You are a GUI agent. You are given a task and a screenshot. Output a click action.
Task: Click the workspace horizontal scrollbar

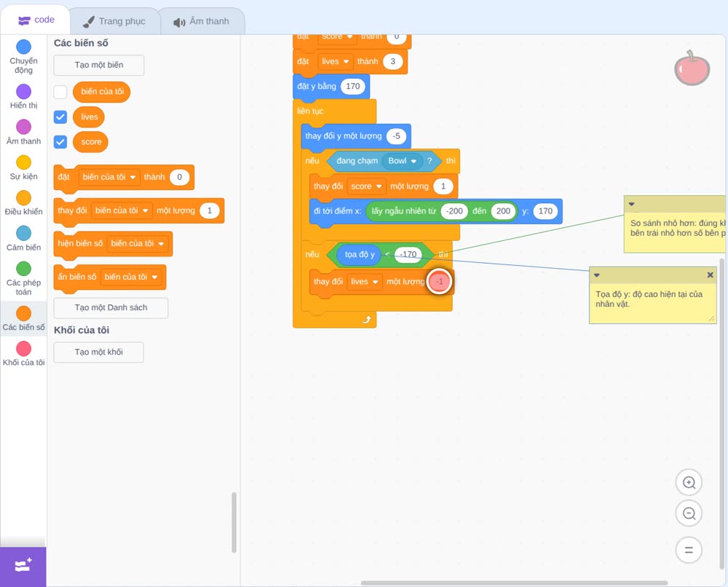point(514,583)
